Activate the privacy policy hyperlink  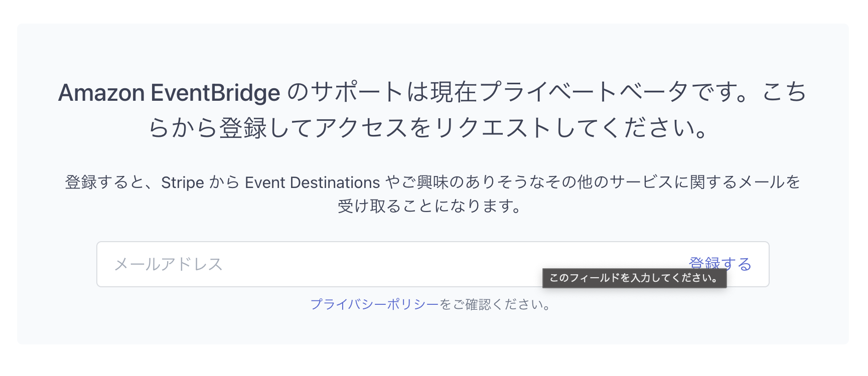pos(374,303)
